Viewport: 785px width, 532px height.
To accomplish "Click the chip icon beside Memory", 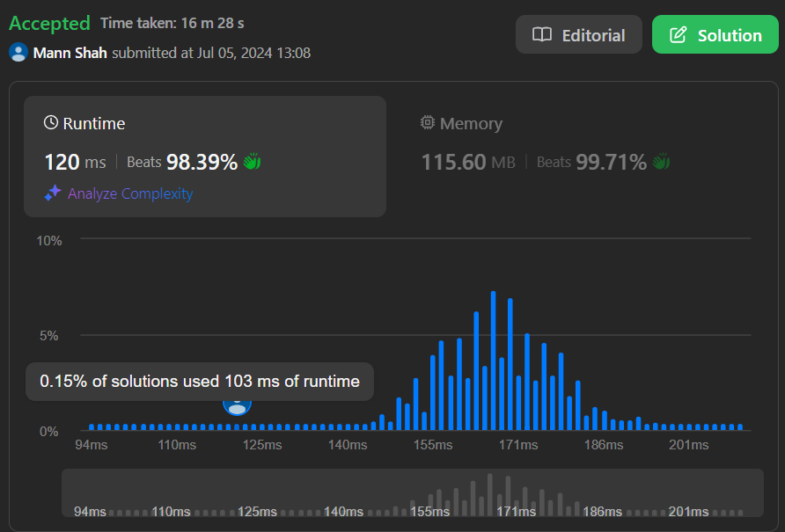I will (428, 123).
